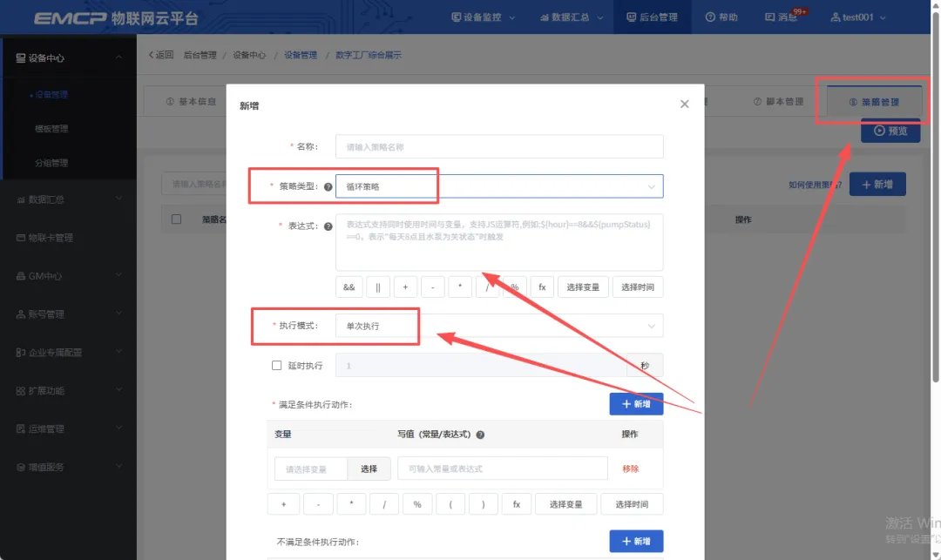Image resolution: width=941 pixels, height=560 pixels.
Task: Select 分组管理 in sidebar
Action: pyautogui.click(x=51, y=163)
